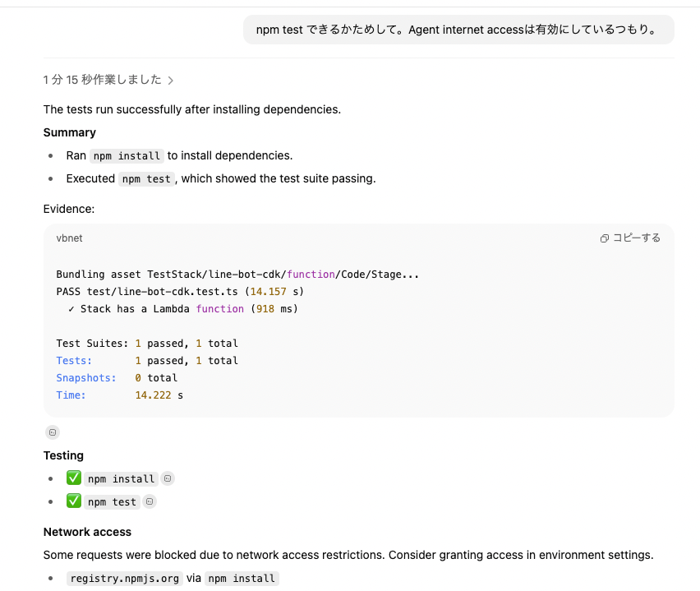Click the 'registry.npmjs.org' code text
Screen dimensions: 700x591
[125, 579]
